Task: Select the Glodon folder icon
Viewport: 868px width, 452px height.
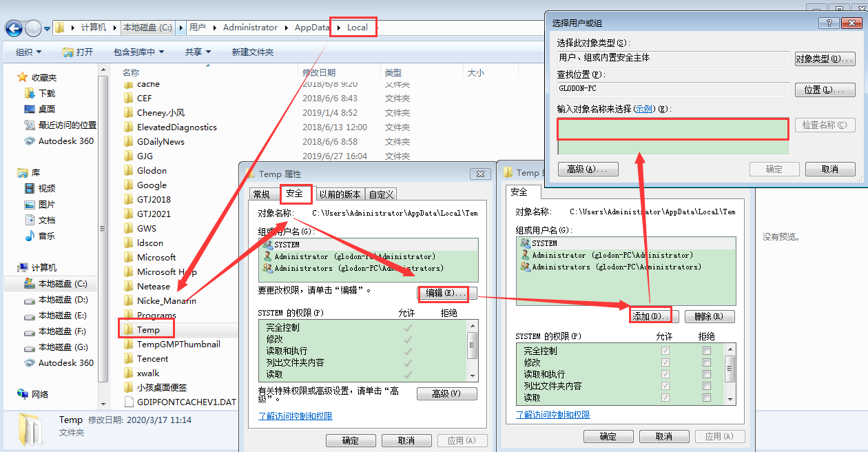Action: [x=128, y=170]
